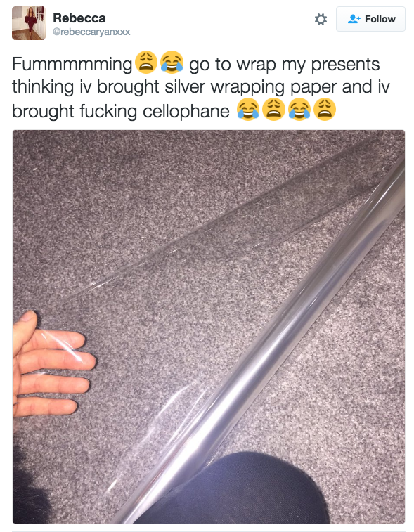
Task: Open Rebecca's profile avatar picture
Action: [x=29, y=23]
